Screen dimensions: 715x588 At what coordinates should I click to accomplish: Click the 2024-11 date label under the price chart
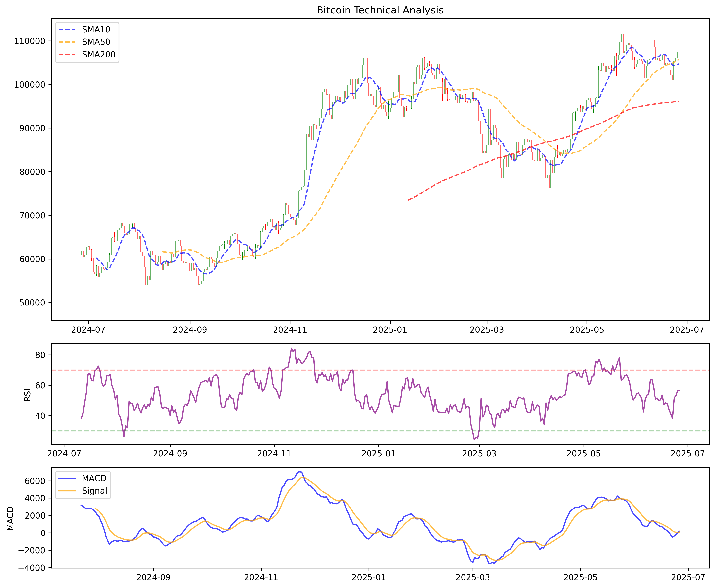(290, 330)
